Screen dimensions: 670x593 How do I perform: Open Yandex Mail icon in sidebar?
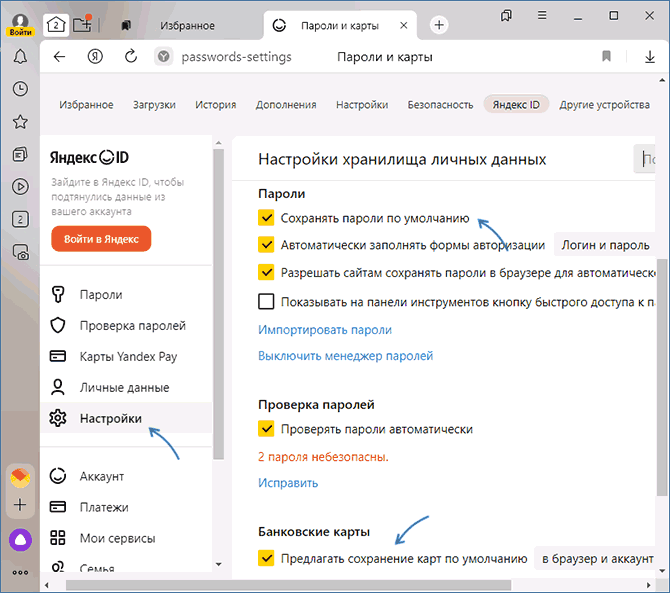click(20, 478)
